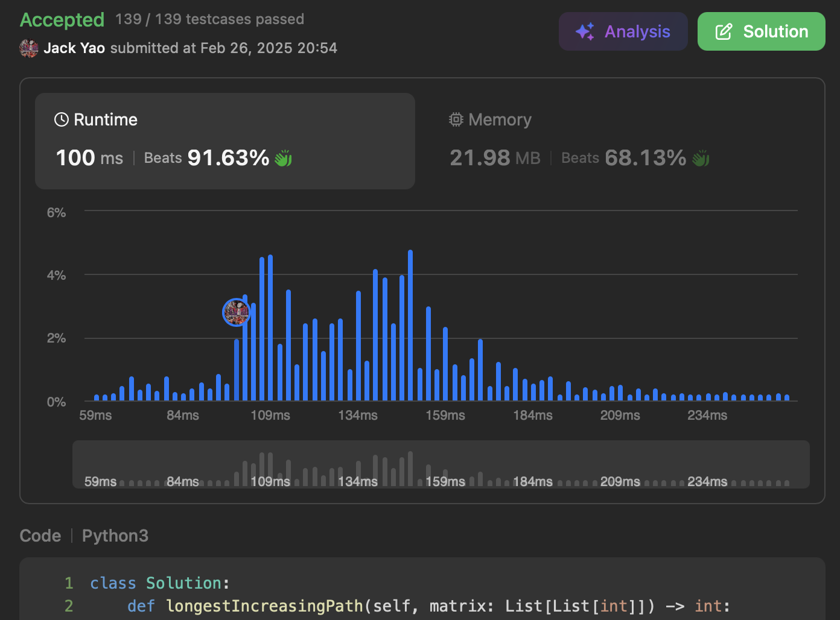Open the Analysis panel
The height and width of the screenshot is (620, 840).
point(623,31)
